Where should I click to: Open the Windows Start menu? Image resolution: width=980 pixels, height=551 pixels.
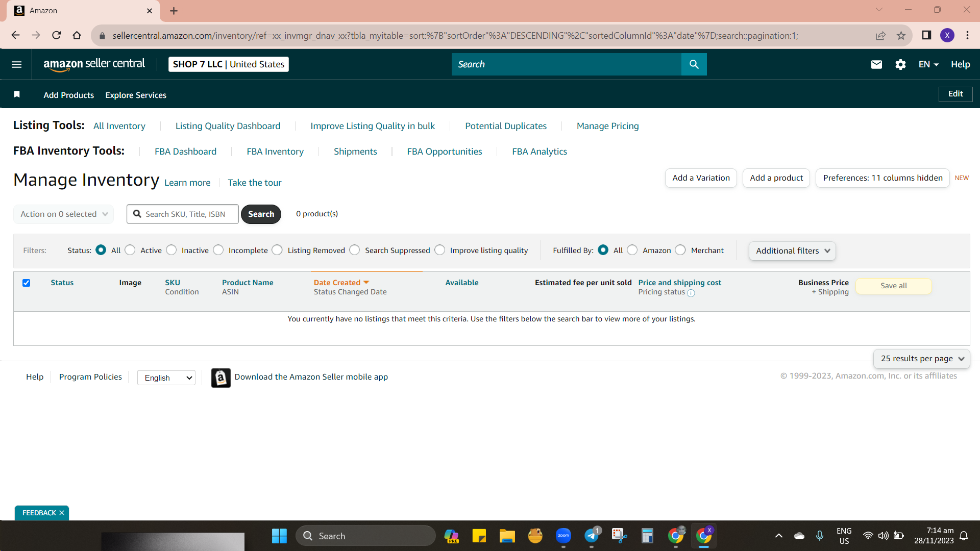[279, 536]
